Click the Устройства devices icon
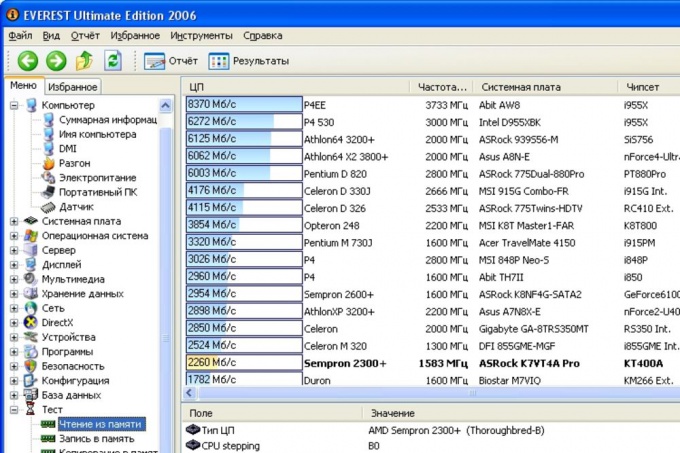The image size is (680, 453). tap(31, 337)
